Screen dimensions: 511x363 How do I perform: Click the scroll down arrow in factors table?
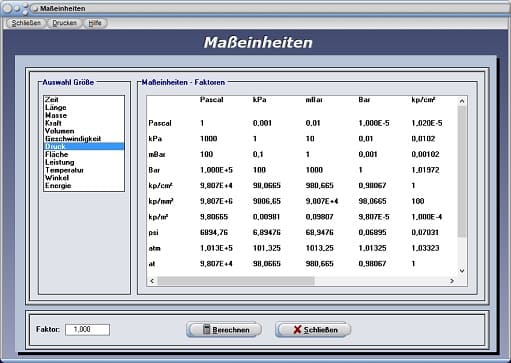point(462,271)
